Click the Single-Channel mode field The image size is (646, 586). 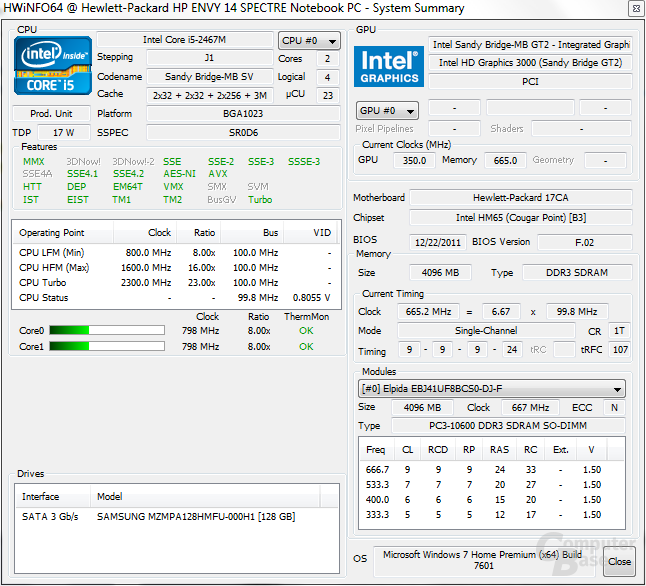pos(486,331)
